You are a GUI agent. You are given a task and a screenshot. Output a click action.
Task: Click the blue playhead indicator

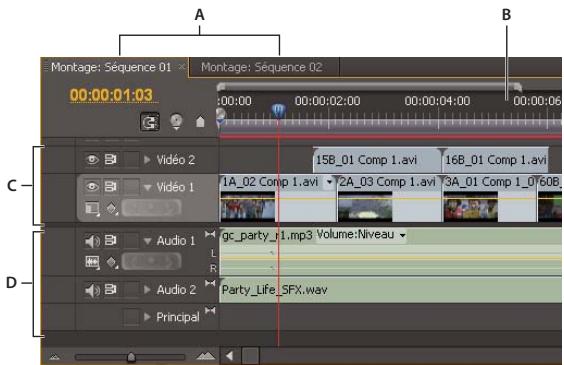278,110
